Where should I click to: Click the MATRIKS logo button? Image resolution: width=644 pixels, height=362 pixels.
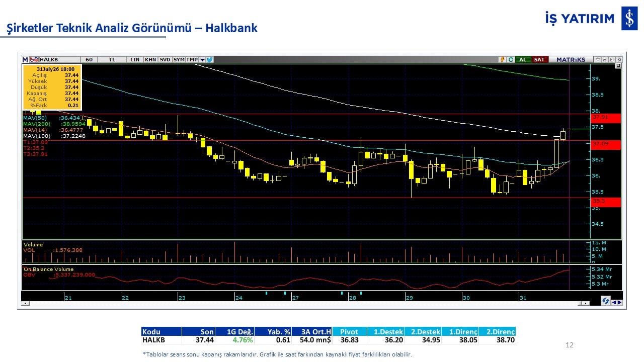571,59
